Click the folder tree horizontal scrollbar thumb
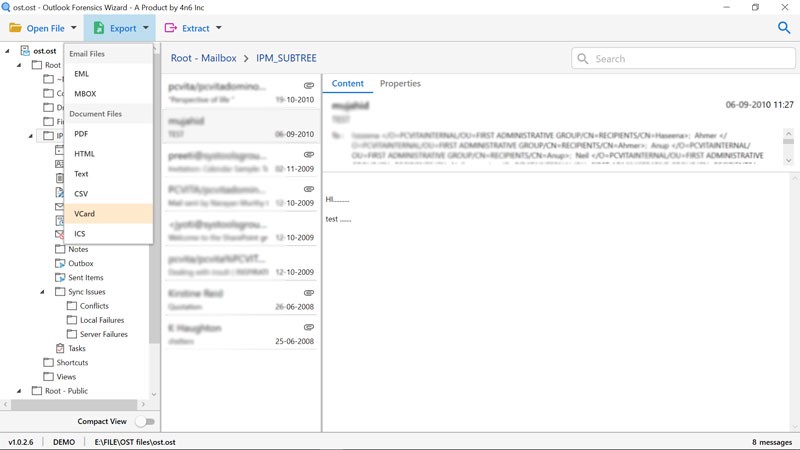 click(x=74, y=405)
